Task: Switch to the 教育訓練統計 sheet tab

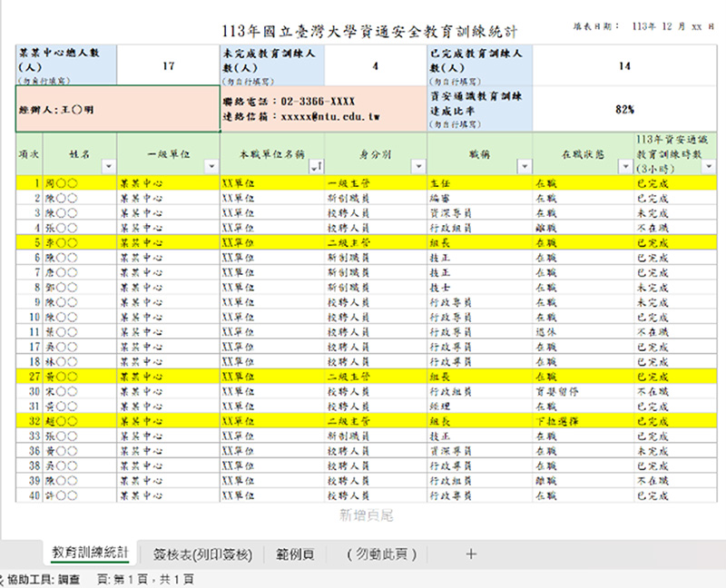Action: [x=90, y=553]
